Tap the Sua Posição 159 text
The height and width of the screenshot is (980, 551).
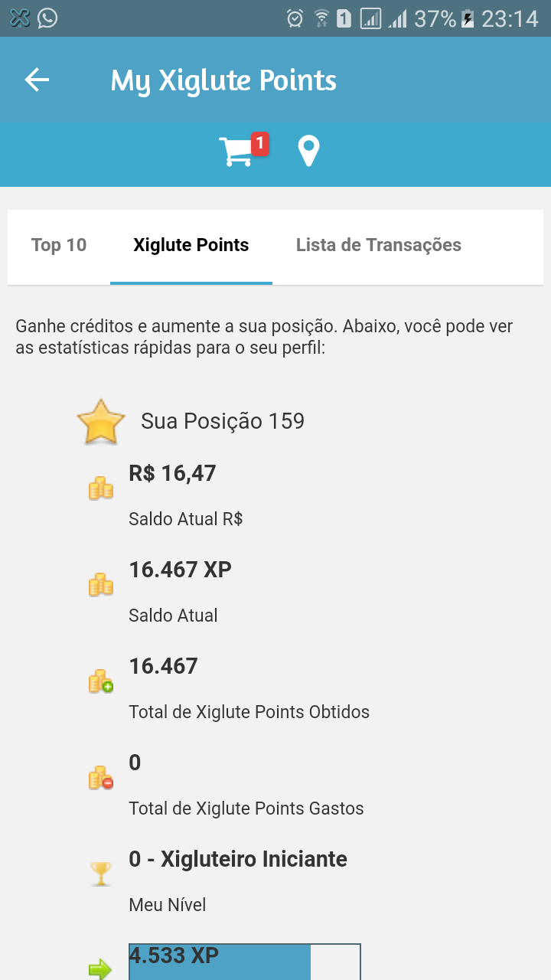tap(223, 421)
